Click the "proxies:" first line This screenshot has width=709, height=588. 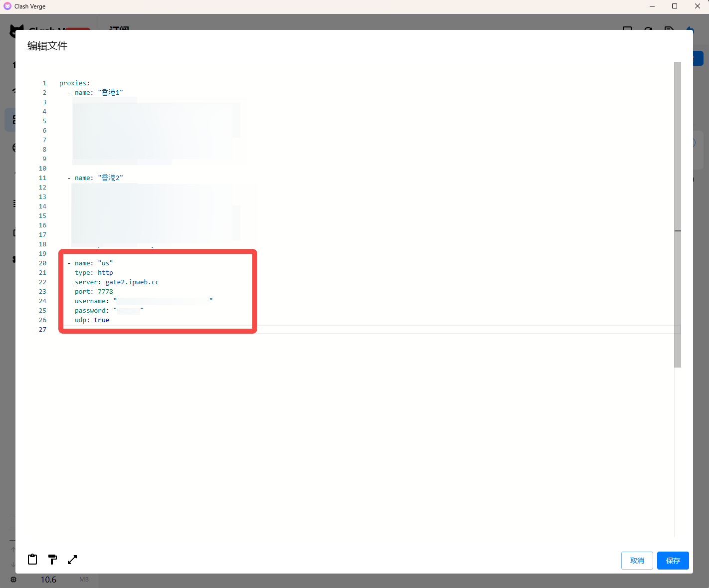point(75,83)
